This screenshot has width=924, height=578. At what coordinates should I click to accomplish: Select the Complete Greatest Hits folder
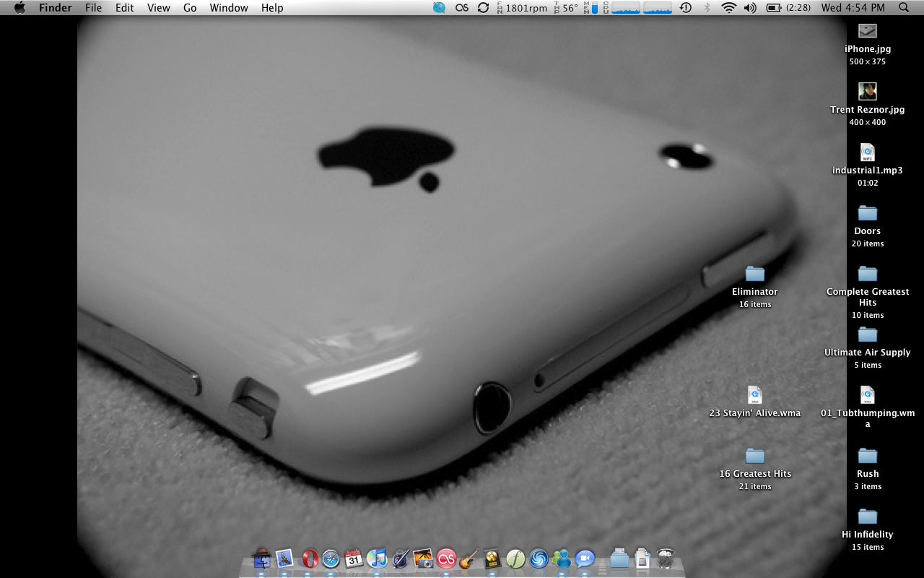click(x=868, y=274)
